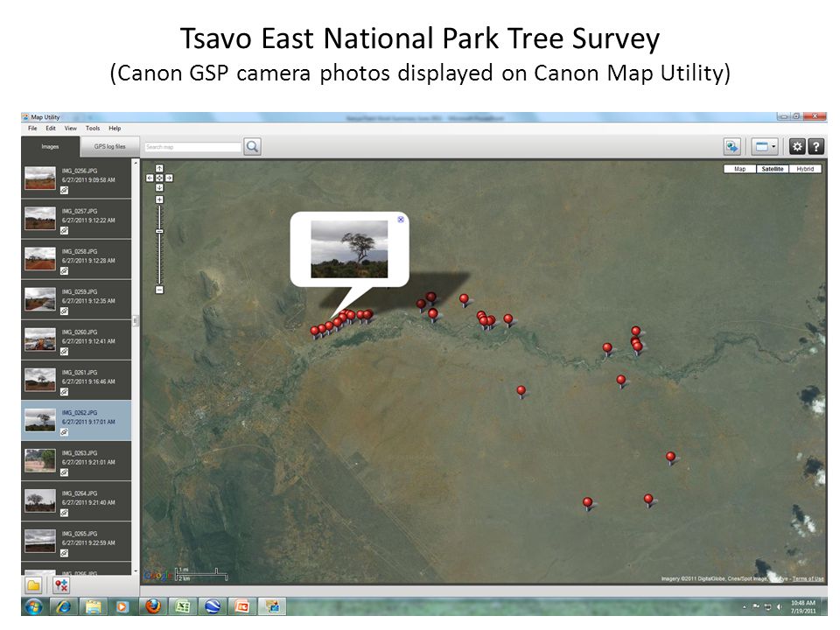Screen dimensions: 840x630
Task: Select the IMG_0258.JPG thumbnail
Action: point(40,259)
